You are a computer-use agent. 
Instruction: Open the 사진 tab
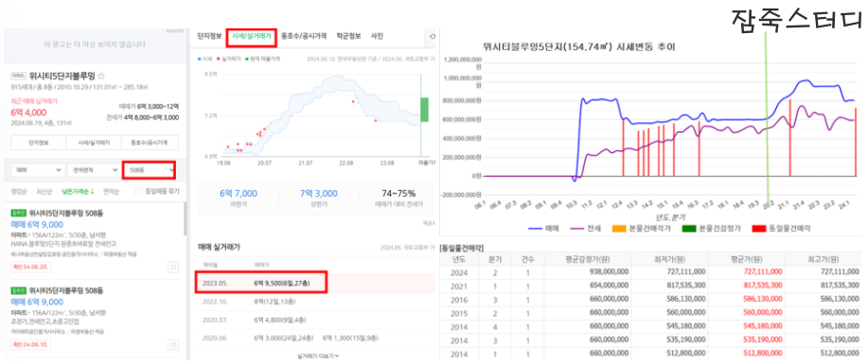(x=377, y=36)
